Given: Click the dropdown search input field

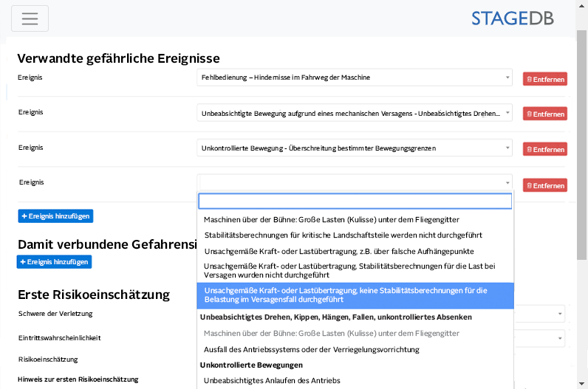Looking at the screenshot, I should coord(355,201).
